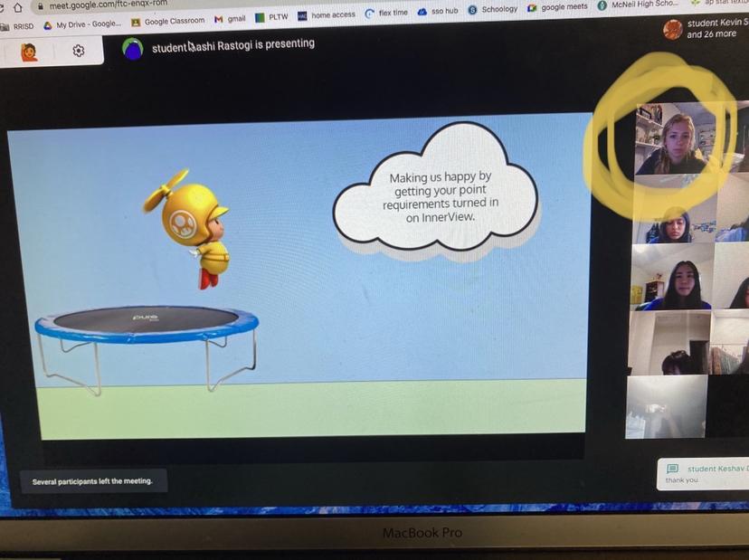This screenshot has width=749, height=560.
Task: Click the flex time circular icon
Action: pos(369,14)
